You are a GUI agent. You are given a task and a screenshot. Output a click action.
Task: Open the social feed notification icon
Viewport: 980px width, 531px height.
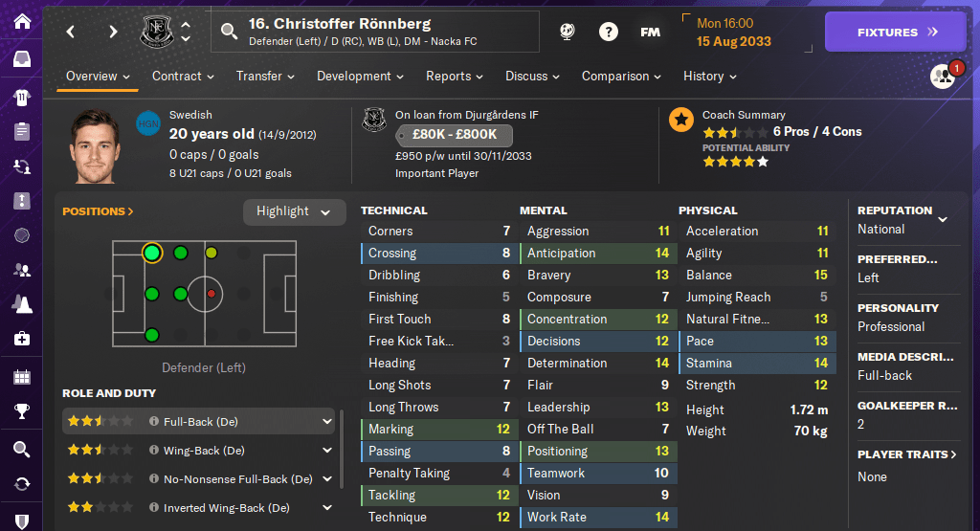[x=944, y=76]
